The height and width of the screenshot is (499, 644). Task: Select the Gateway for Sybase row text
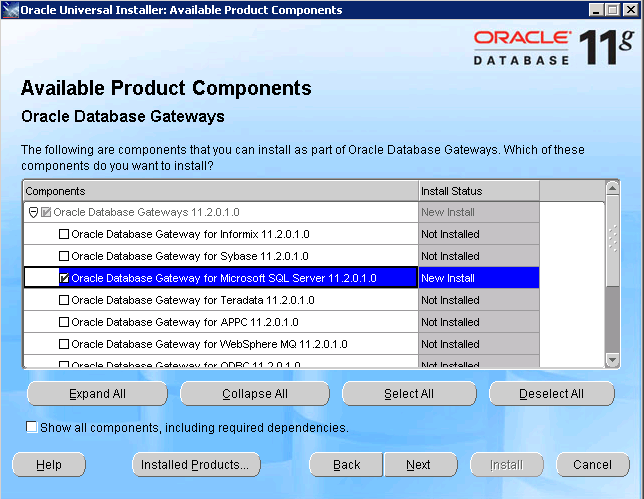190,256
